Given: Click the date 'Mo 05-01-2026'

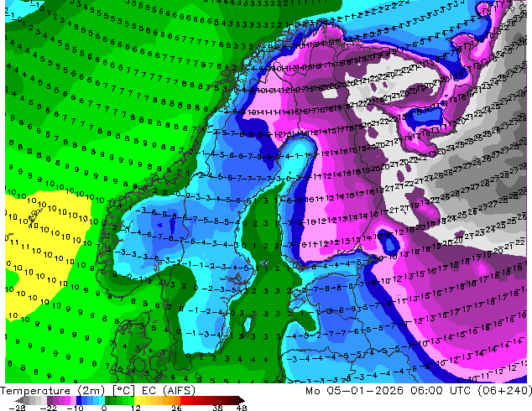Looking at the screenshot, I should (x=355, y=391).
